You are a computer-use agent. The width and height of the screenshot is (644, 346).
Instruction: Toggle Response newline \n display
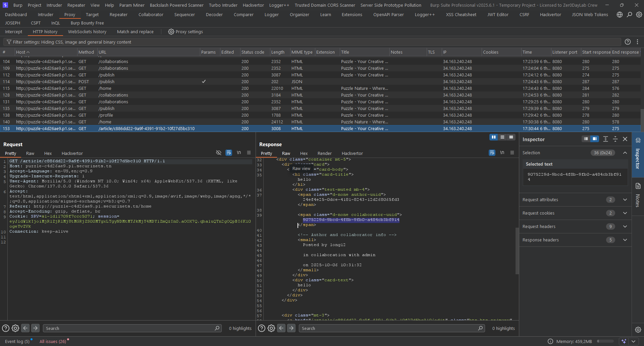coord(502,153)
